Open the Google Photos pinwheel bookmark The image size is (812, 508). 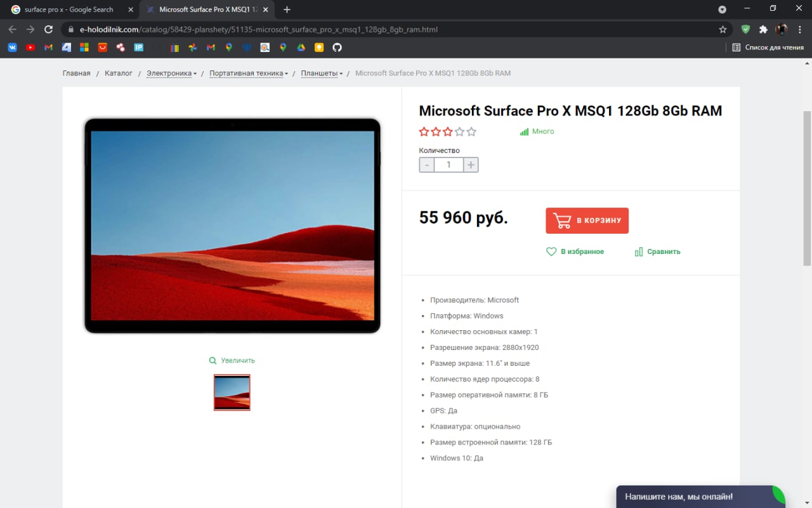193,48
